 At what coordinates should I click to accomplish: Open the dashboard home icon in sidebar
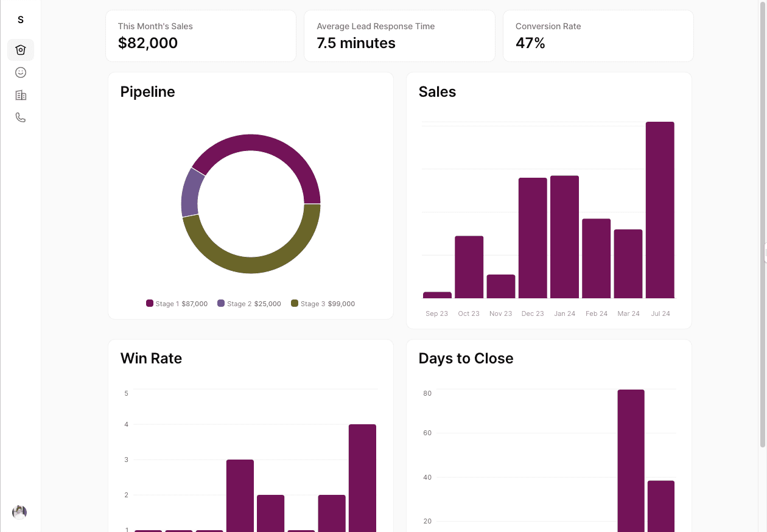[21, 50]
